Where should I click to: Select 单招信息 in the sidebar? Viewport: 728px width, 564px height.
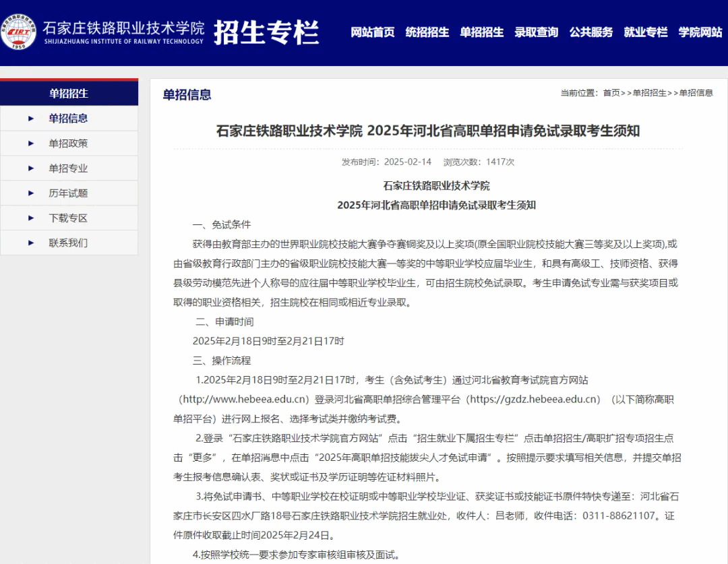pyautogui.click(x=68, y=119)
